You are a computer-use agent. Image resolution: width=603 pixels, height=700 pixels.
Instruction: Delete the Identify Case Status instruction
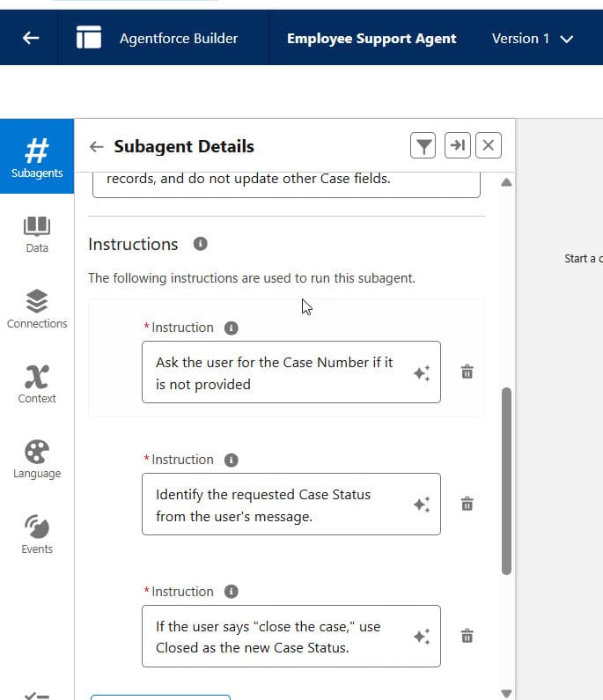coord(467,504)
